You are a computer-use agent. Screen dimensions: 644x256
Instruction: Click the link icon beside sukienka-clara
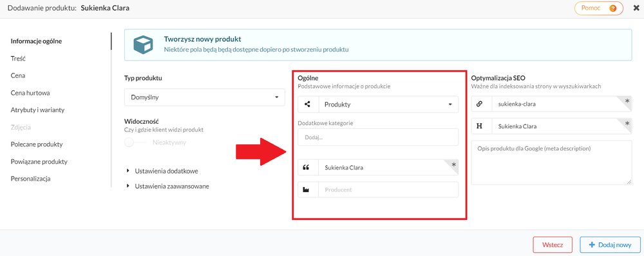coord(479,104)
